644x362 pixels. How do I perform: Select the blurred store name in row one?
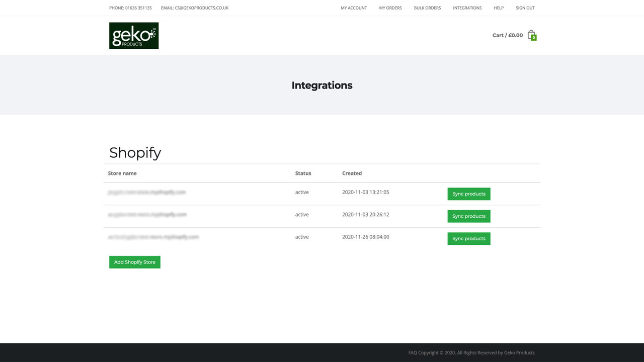[146, 192]
